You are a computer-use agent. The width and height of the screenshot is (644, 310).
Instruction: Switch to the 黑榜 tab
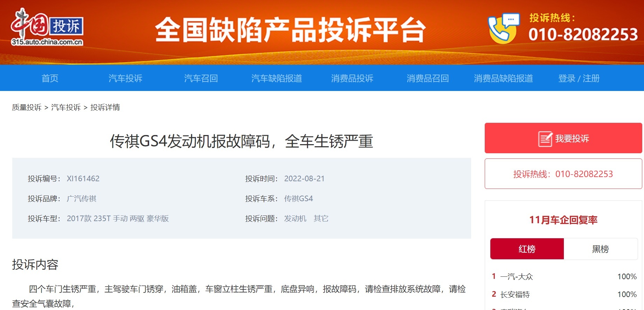pyautogui.click(x=601, y=249)
